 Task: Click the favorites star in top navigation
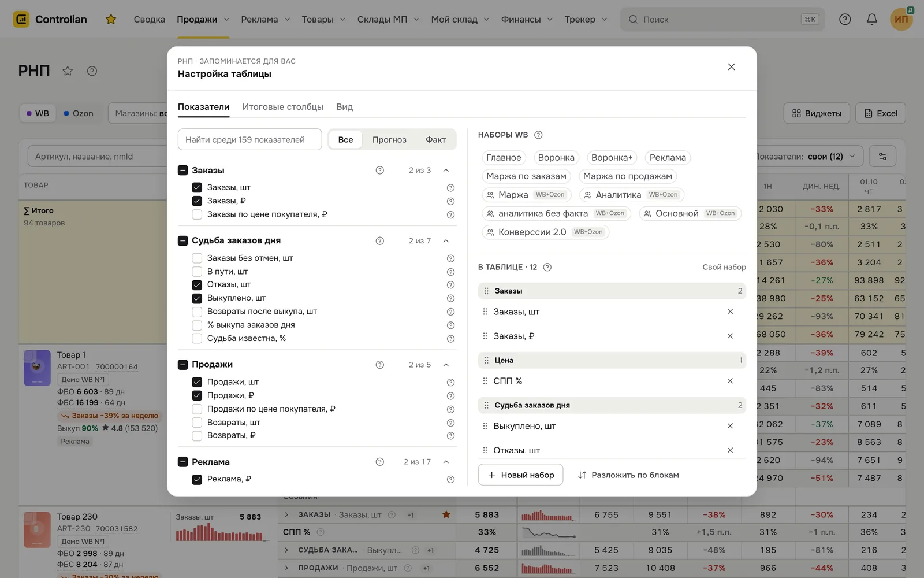click(x=111, y=19)
